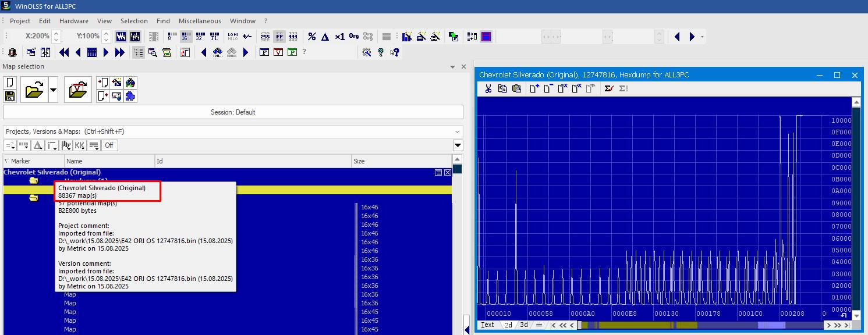Click the V boxed toolbar icon
The image size is (868, 335).
(278, 52)
